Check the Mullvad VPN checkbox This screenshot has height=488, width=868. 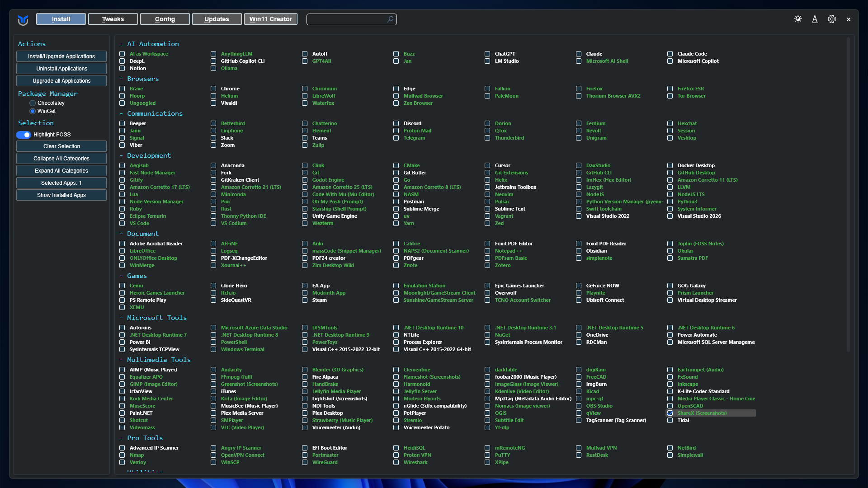[x=579, y=448]
